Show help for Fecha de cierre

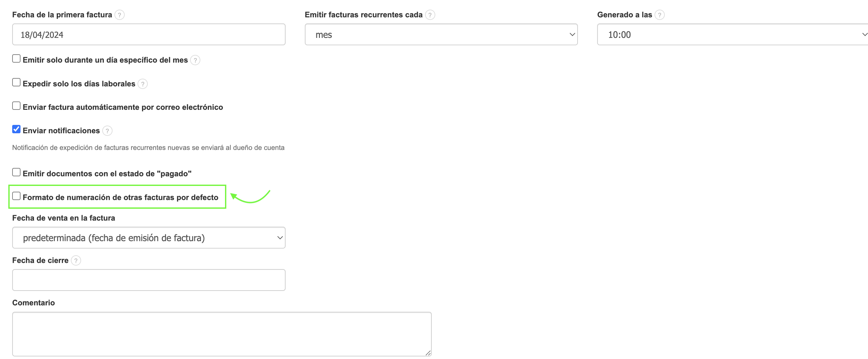coord(76,260)
